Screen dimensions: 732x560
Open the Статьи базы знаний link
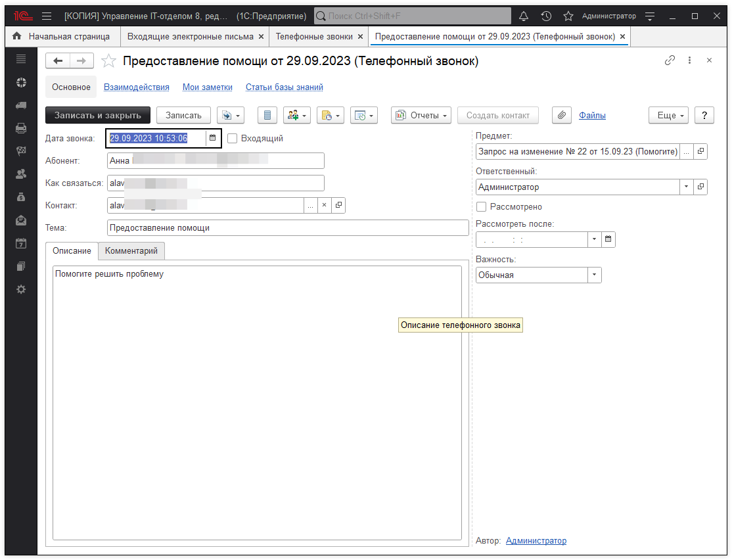284,87
